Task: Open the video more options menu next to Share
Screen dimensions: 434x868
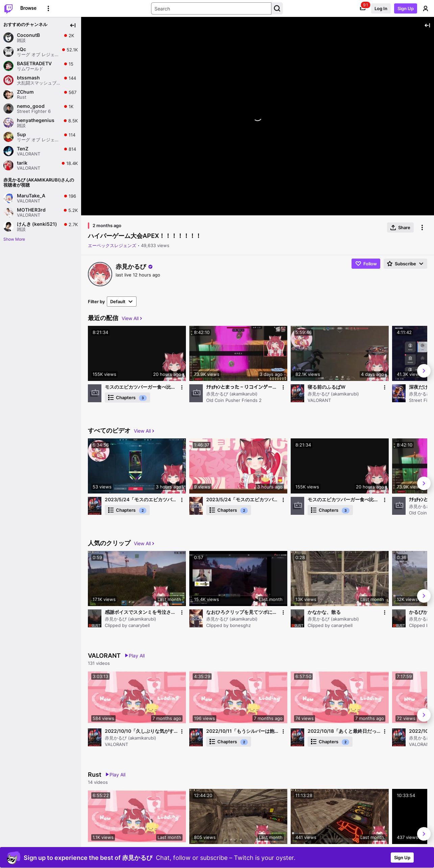Action: pyautogui.click(x=422, y=227)
